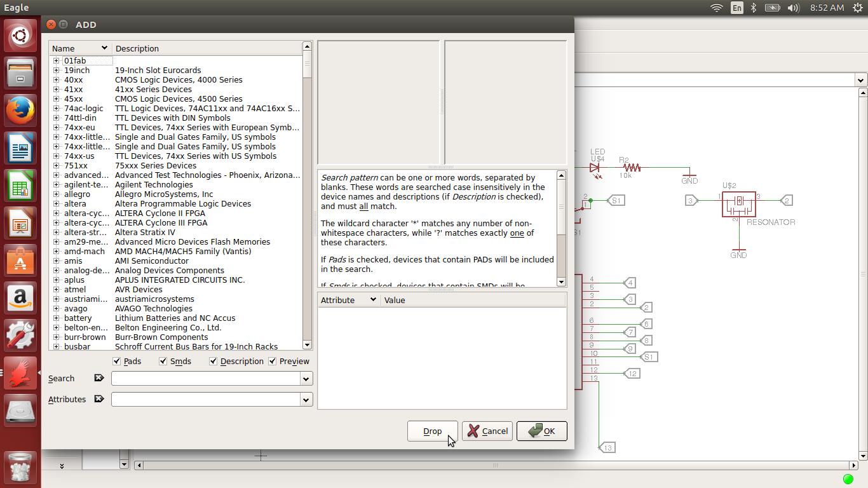Select the LED symbol in schematic
868x488 pixels.
point(595,168)
